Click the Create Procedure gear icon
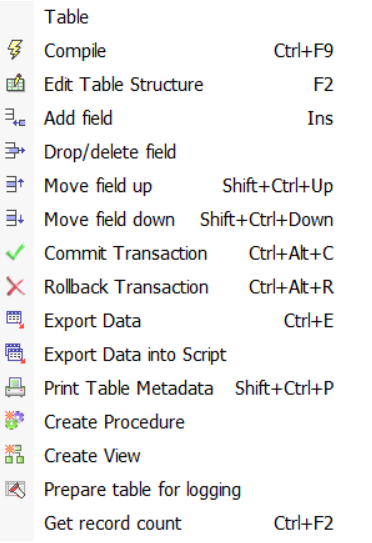The height and width of the screenshot is (543, 372). [15, 420]
